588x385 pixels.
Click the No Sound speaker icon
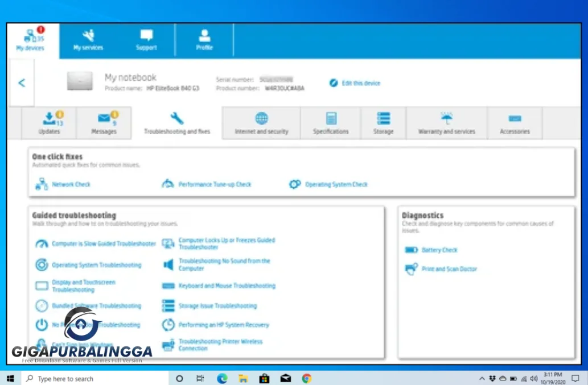click(168, 265)
